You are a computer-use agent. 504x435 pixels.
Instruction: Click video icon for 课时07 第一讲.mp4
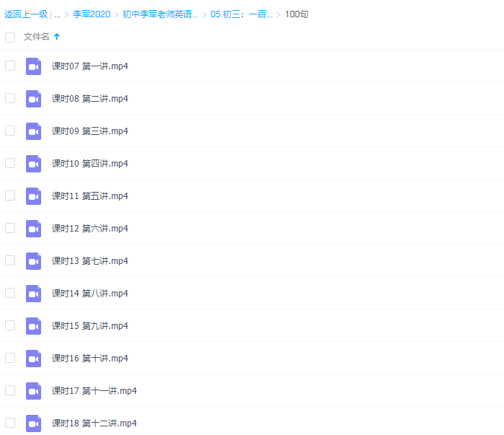33,66
